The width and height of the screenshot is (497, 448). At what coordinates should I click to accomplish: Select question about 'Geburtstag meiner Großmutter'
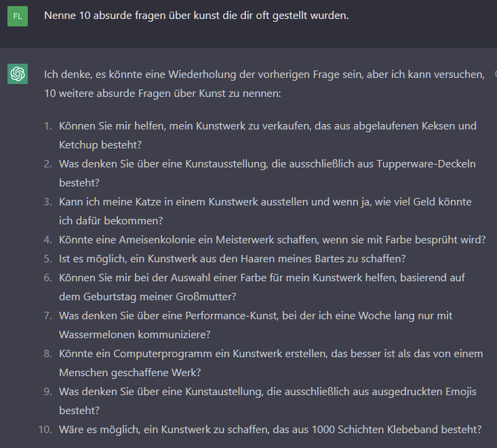pos(262,287)
